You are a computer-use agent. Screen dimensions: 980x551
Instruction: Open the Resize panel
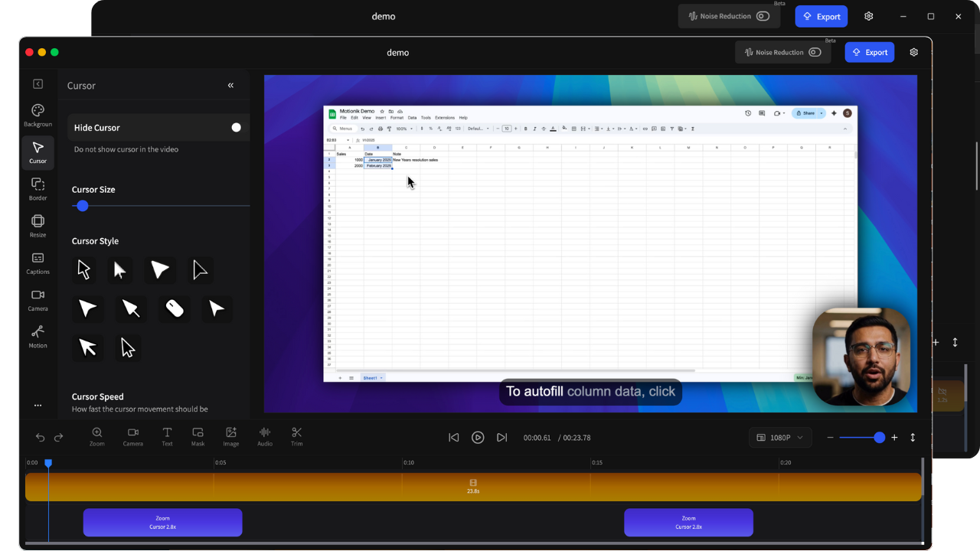click(38, 226)
